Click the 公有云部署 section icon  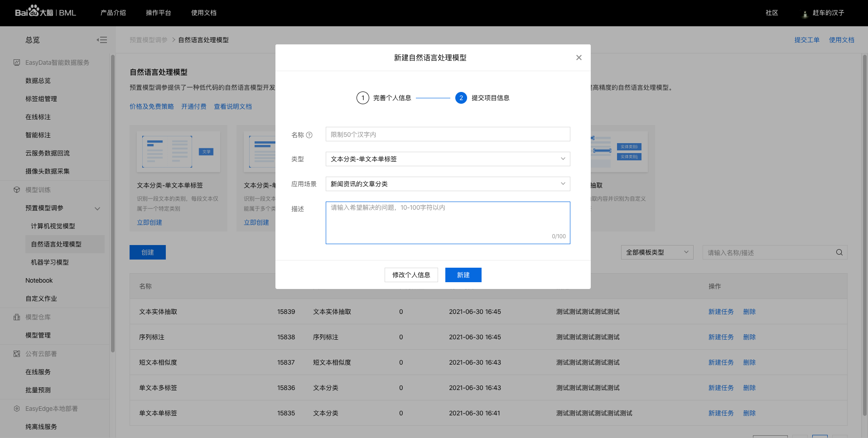[x=17, y=354]
